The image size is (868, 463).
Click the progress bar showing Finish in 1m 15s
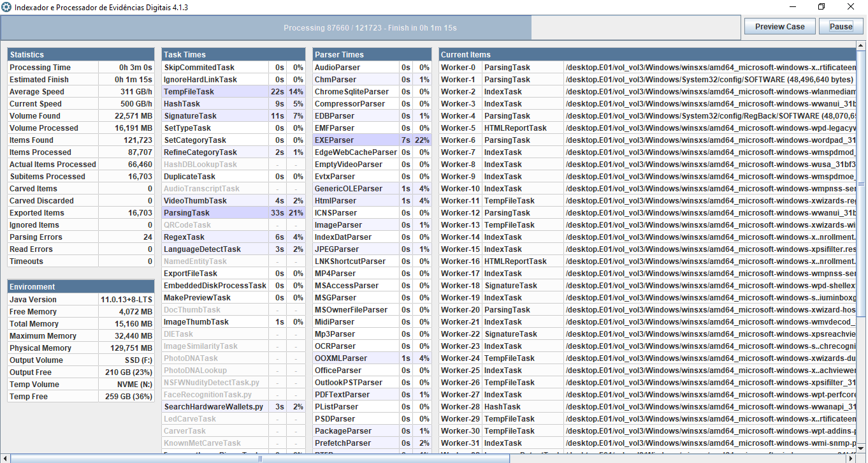tap(370, 27)
